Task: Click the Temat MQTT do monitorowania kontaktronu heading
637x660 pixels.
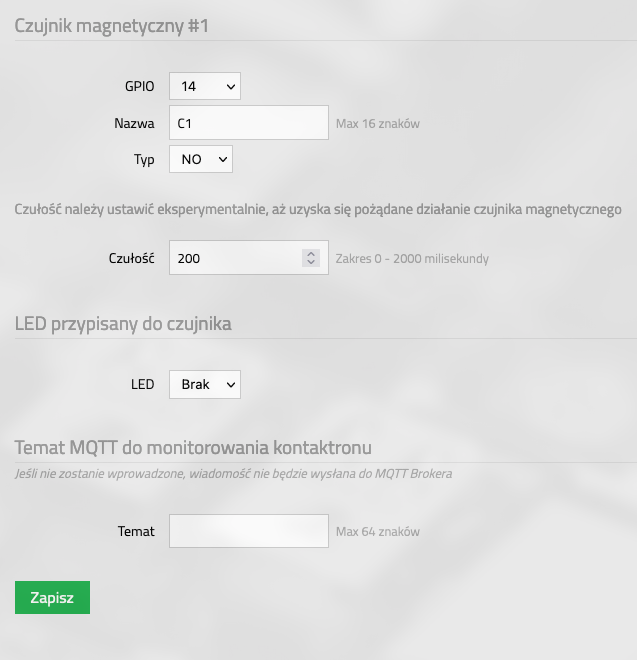Action: click(x=193, y=447)
